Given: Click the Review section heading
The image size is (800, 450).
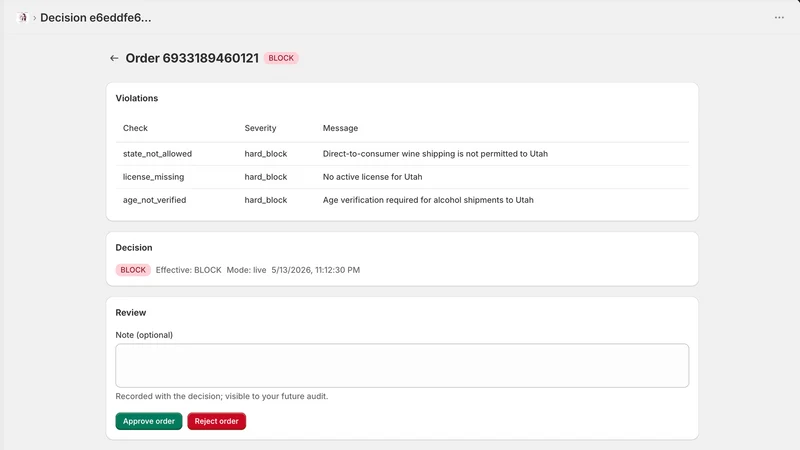Looking at the screenshot, I should point(131,313).
